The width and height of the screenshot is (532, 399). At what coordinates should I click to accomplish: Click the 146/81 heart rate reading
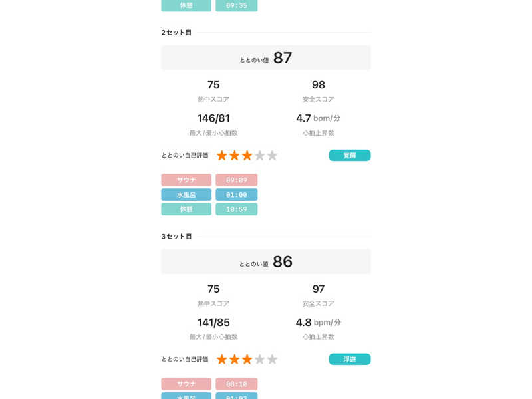point(213,118)
